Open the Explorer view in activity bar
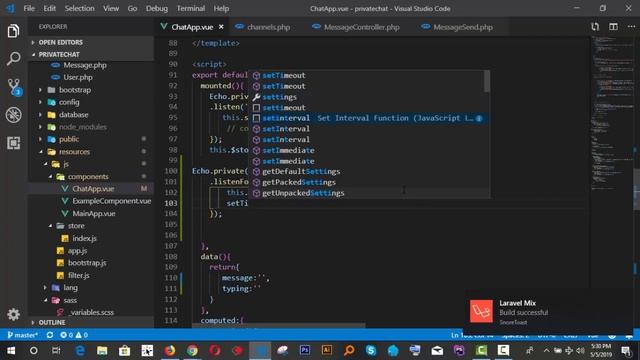The image size is (640, 360). pyautogui.click(x=13, y=31)
